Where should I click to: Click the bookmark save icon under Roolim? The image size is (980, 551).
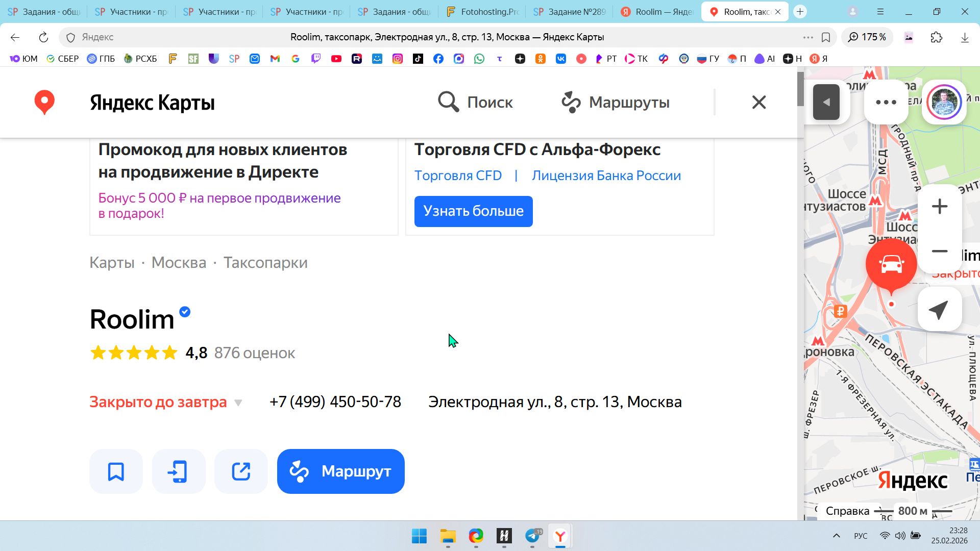116,471
